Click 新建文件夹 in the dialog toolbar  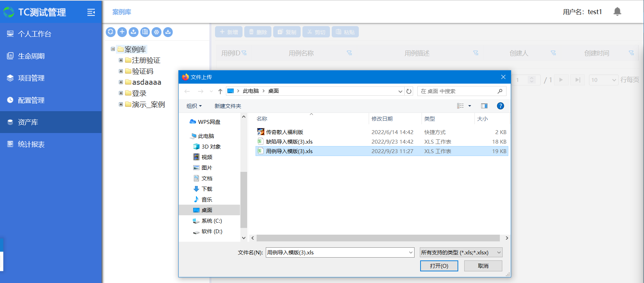228,106
